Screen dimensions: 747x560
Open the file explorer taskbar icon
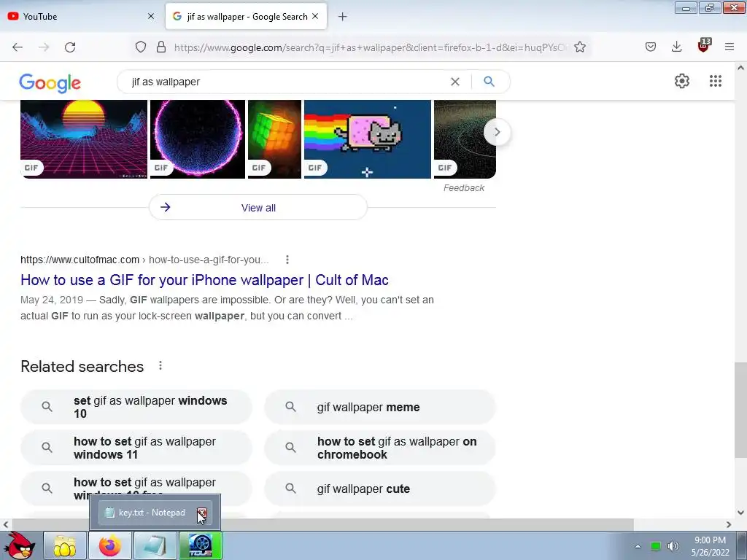tap(65, 545)
